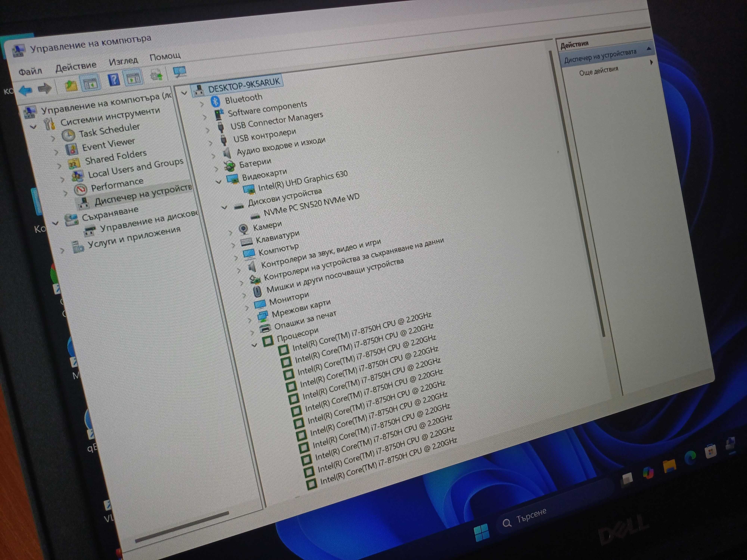Select Intel(R) UHD Graphics 630 device
The height and width of the screenshot is (560, 747).
303,181
